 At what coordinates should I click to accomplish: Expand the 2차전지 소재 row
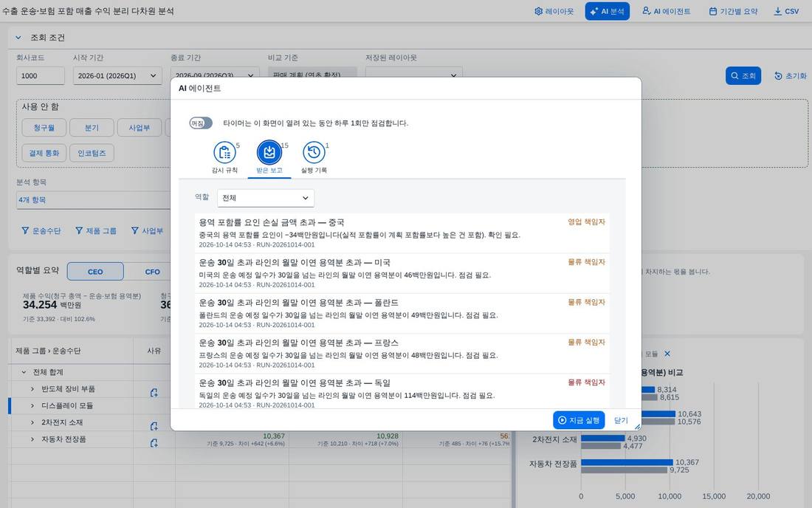point(32,422)
